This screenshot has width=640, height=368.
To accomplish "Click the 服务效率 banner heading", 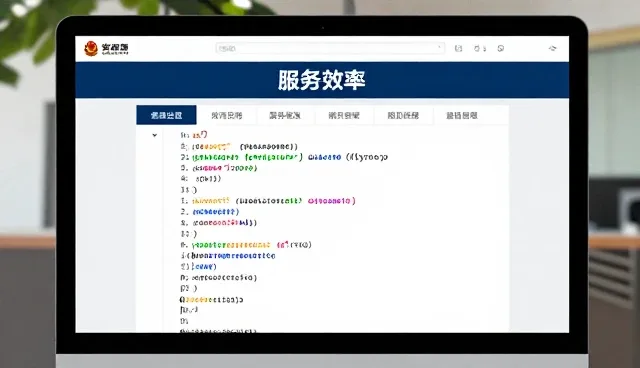I will pos(322,80).
